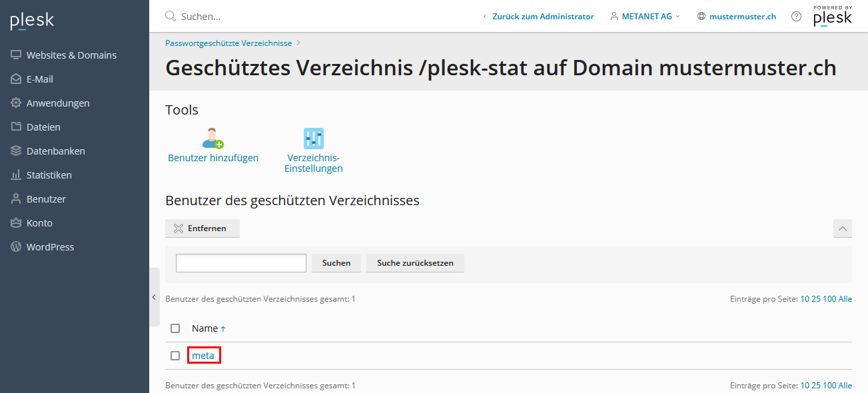Click the globe icon beside mustermuster.ch
868x393 pixels.
pos(701,17)
